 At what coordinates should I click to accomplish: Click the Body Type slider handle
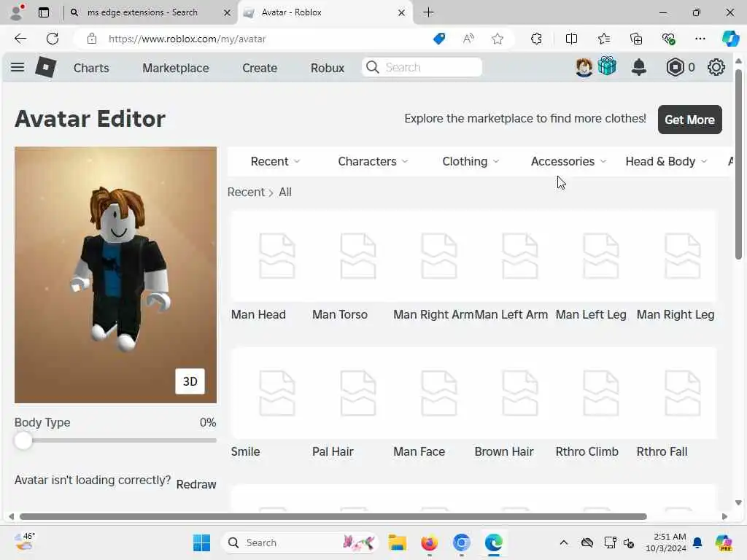pos(23,440)
